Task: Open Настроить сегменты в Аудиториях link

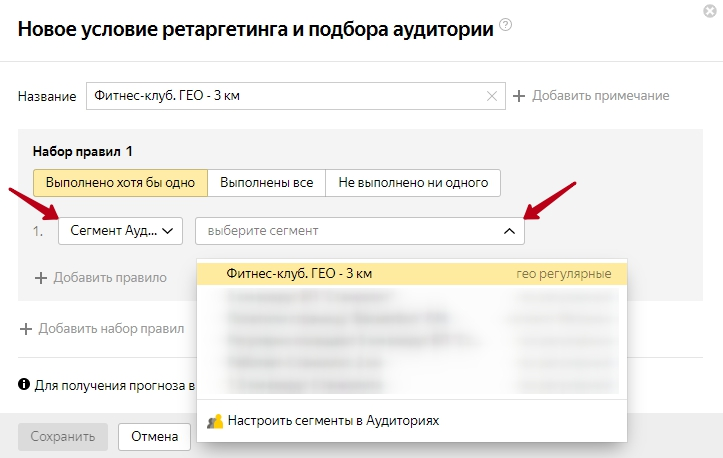Action: (x=333, y=421)
